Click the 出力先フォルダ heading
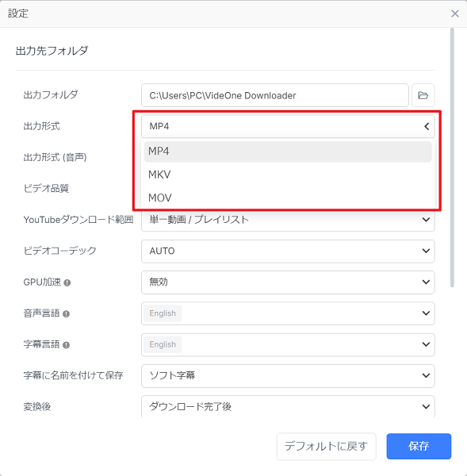467x476 pixels. click(x=52, y=51)
